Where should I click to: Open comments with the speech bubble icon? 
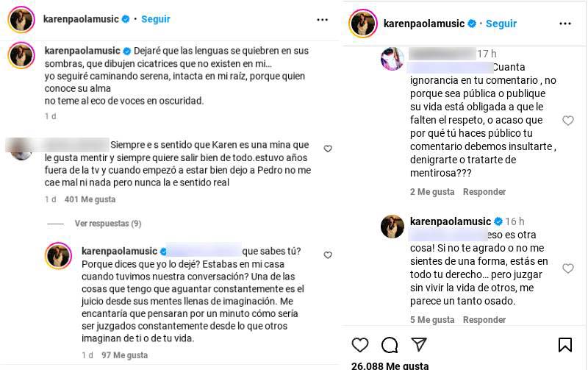click(390, 344)
